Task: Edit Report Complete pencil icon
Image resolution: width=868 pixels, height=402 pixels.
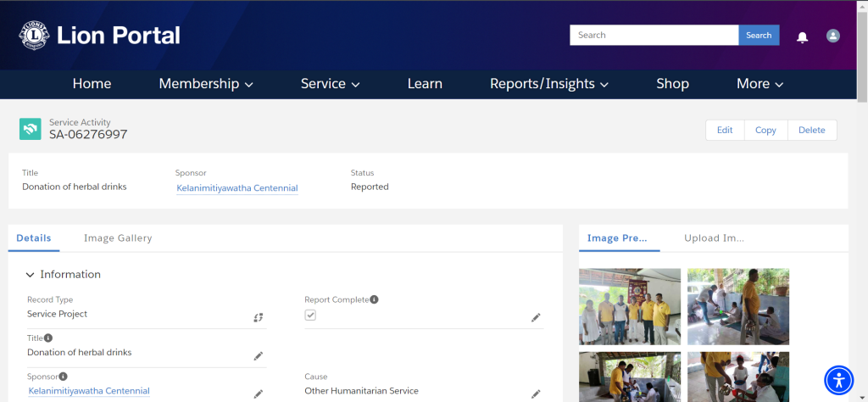Action: point(536,317)
